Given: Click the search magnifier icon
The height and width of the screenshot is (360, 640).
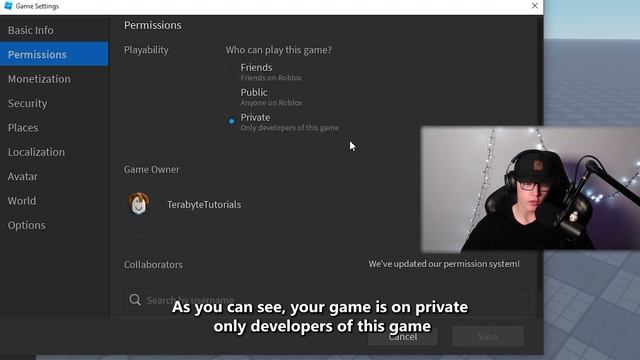Looking at the screenshot, I should 135,300.
